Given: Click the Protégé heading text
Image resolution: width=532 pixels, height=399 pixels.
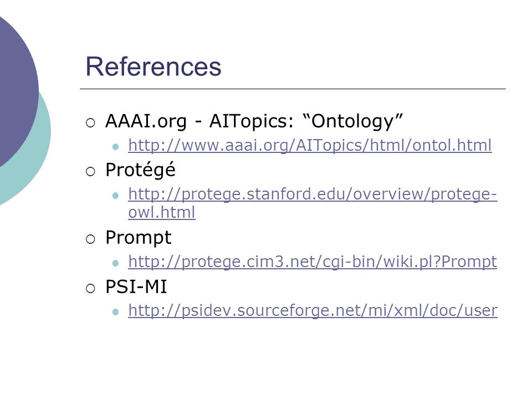Looking at the screenshot, I should 140,170.
